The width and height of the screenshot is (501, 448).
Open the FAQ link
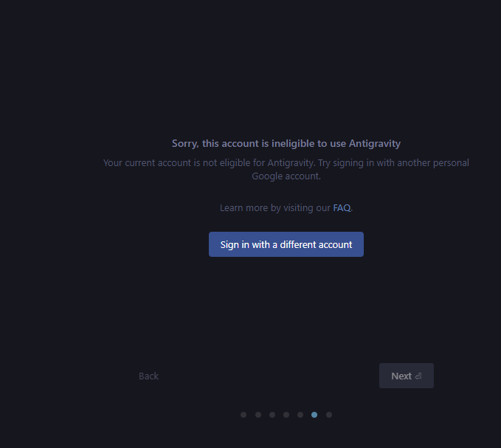[x=342, y=208]
